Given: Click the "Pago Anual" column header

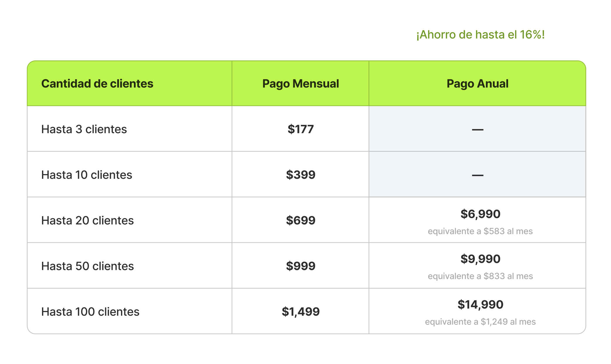Looking at the screenshot, I should 477,84.
